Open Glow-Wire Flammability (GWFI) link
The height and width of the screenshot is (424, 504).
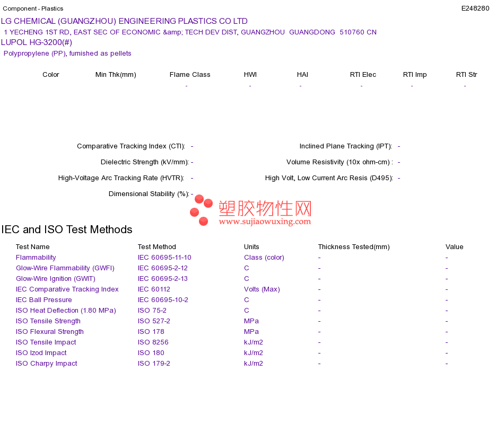tap(65, 268)
